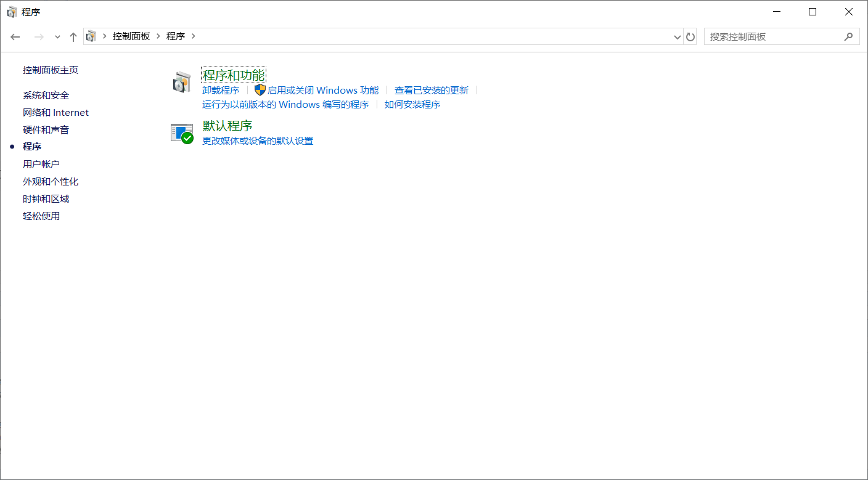Click the Default Programs green-check icon

pos(182,133)
